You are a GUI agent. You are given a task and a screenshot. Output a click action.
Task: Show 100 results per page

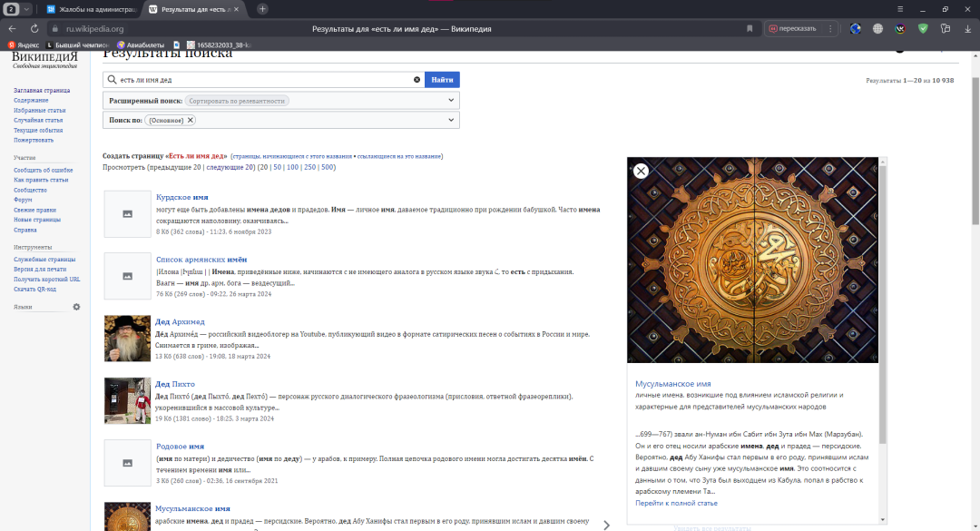coord(292,167)
